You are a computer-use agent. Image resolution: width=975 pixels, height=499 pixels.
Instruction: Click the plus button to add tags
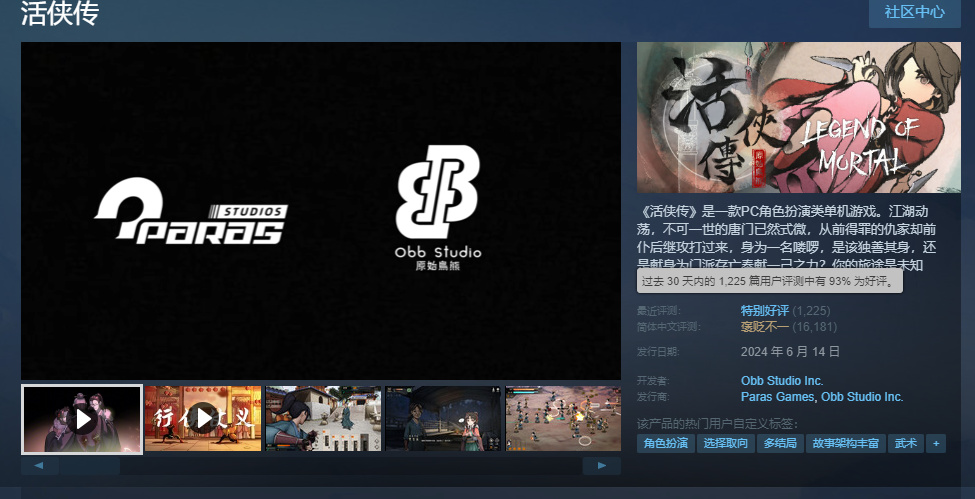point(936,444)
